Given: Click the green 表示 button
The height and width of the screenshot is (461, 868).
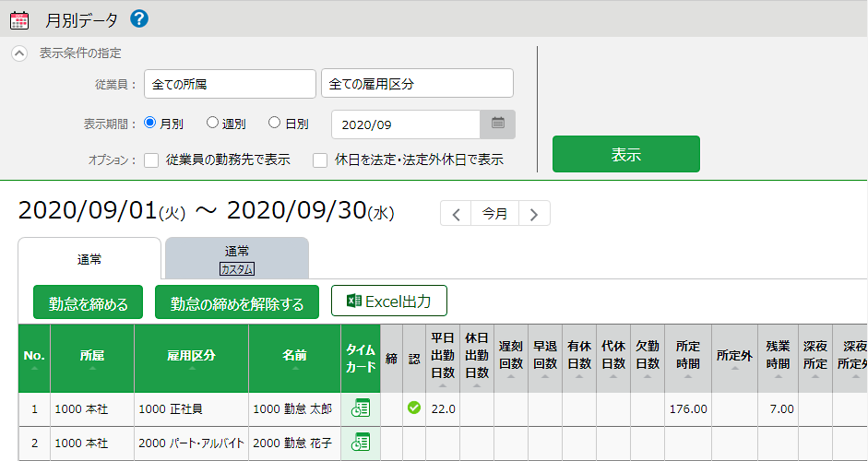Looking at the screenshot, I should [x=626, y=154].
